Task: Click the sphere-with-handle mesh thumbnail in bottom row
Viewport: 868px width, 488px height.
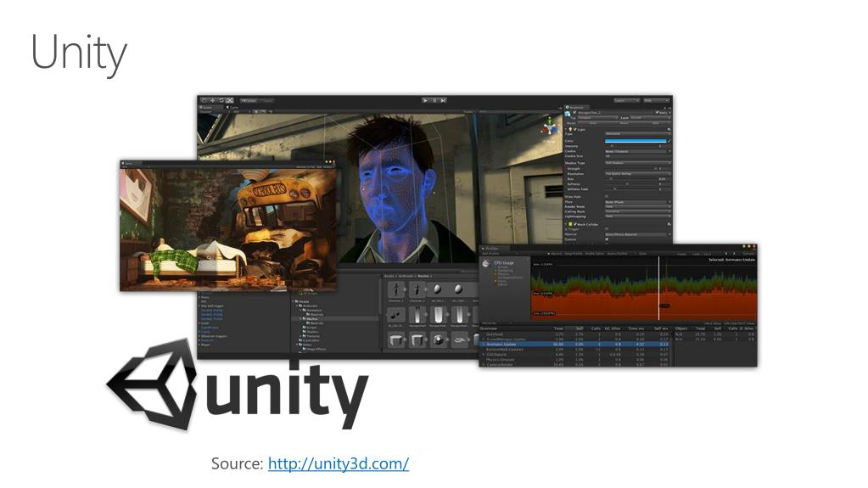Action: tap(438, 339)
